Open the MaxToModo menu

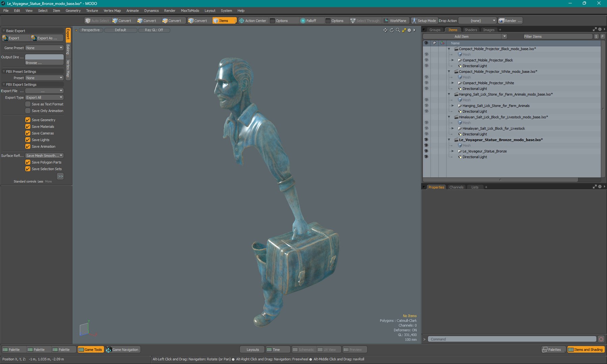coord(190,10)
